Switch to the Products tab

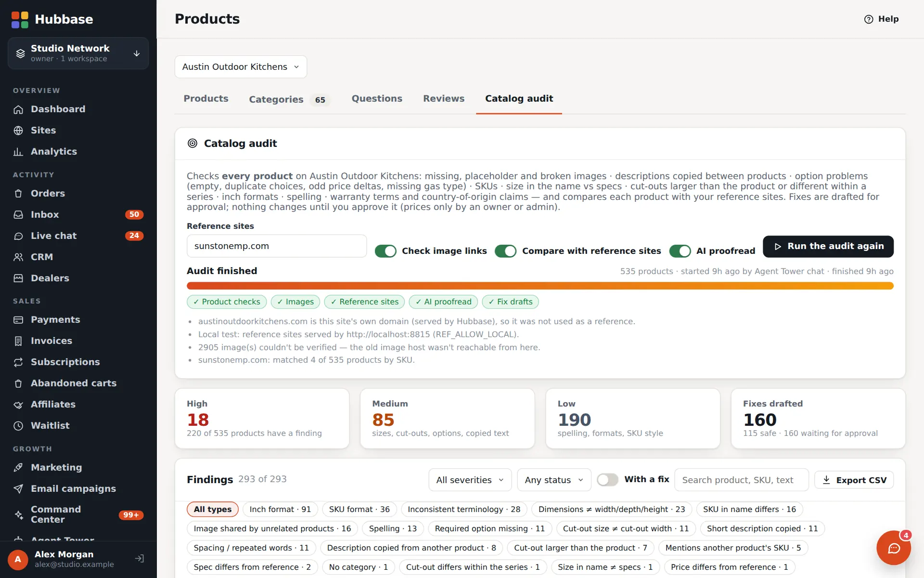206,99
